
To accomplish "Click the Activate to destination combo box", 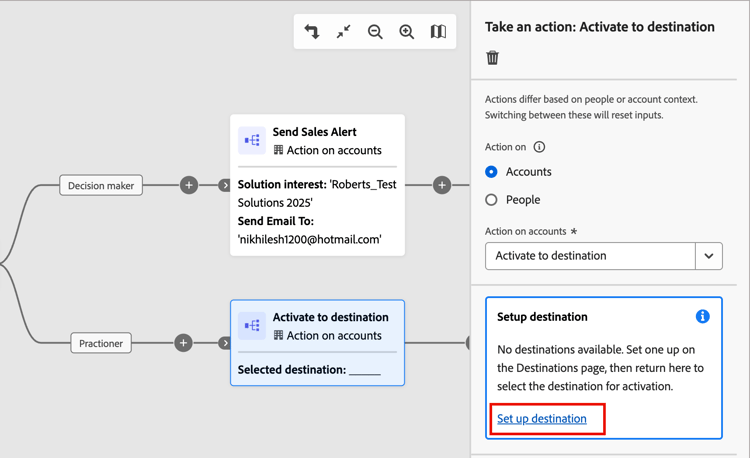I will 590,256.
